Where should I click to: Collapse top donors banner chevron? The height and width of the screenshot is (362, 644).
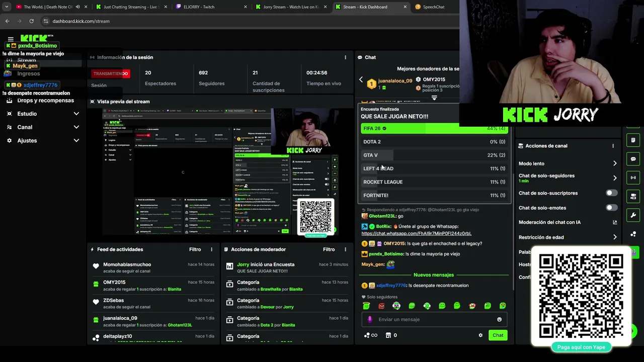pos(434,98)
